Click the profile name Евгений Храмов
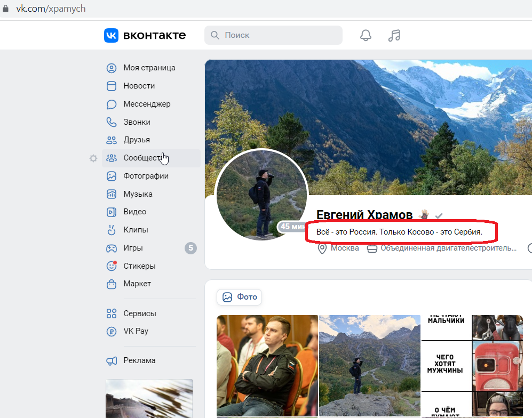 [x=364, y=215]
